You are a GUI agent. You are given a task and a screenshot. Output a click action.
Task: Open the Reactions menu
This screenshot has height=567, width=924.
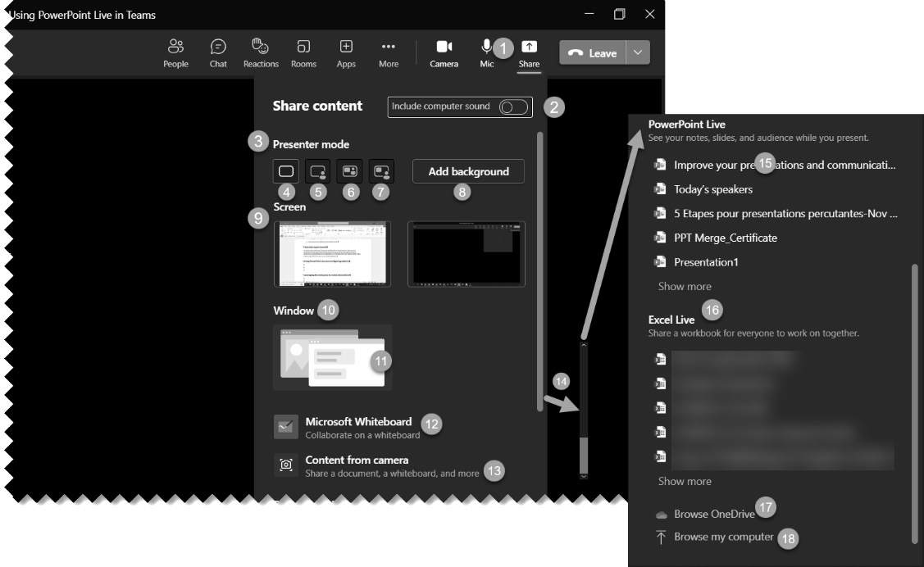point(261,53)
